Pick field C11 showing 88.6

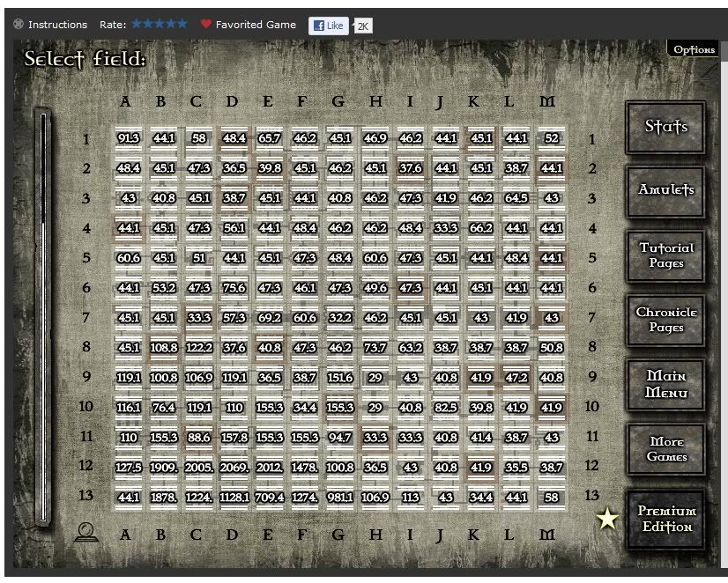click(x=199, y=438)
